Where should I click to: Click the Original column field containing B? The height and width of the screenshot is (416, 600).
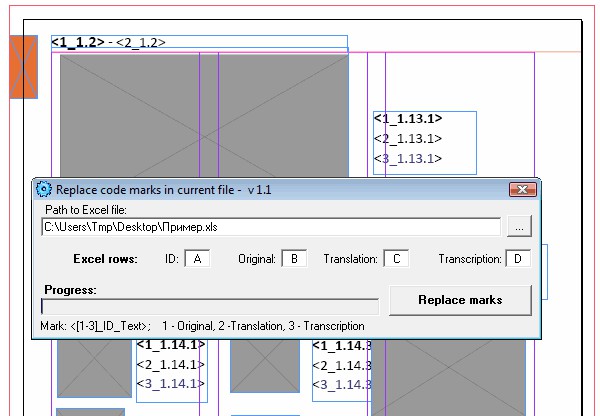294,259
